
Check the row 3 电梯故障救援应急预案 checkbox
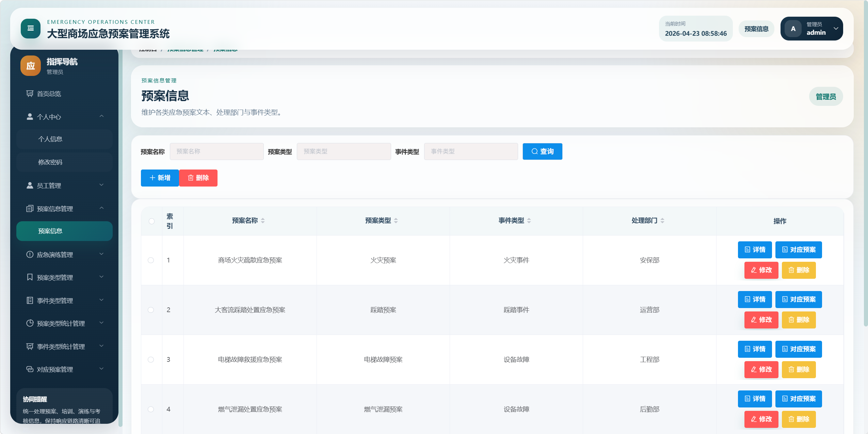pos(151,359)
